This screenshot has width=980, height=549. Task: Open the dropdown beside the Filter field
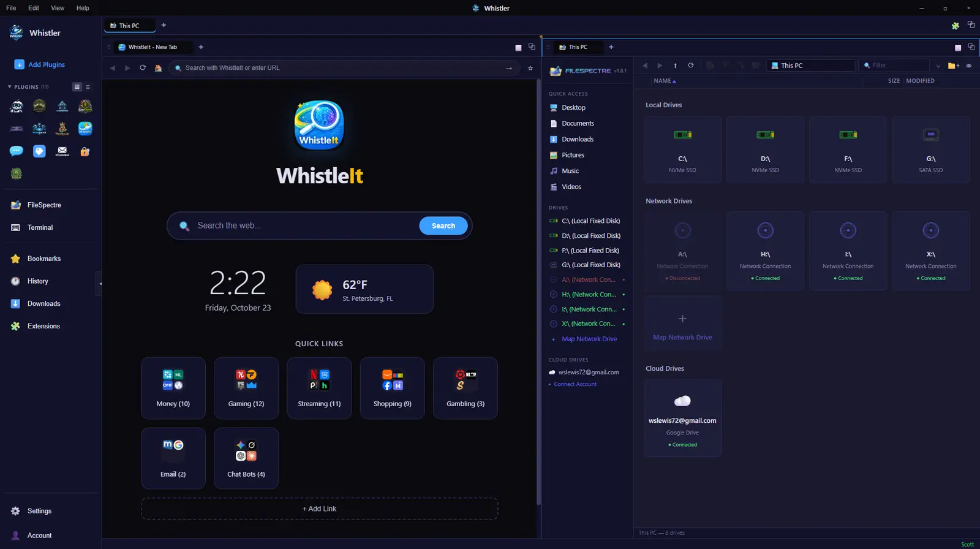coord(938,66)
